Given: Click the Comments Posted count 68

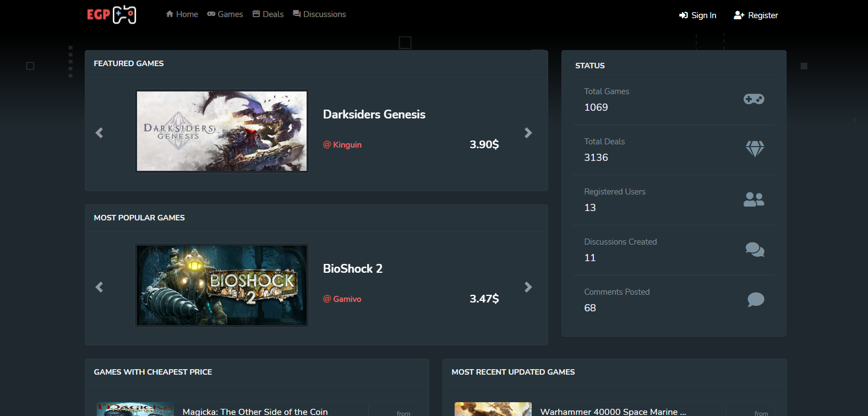Looking at the screenshot, I should pyautogui.click(x=590, y=308).
